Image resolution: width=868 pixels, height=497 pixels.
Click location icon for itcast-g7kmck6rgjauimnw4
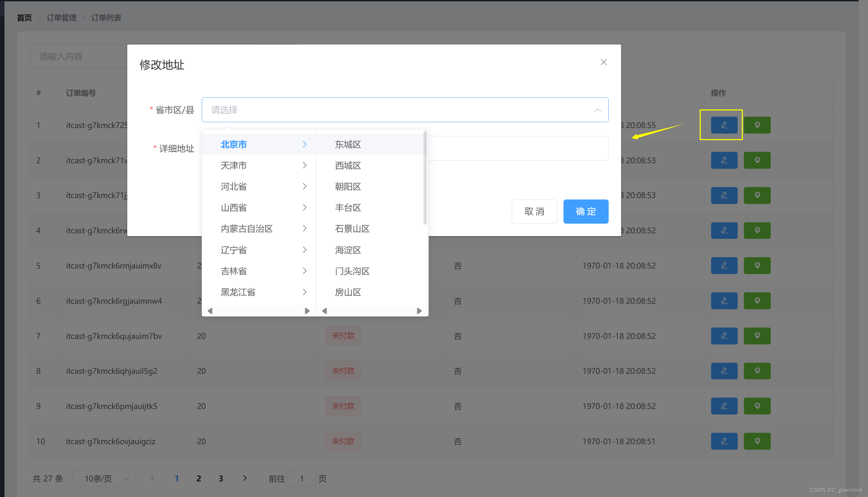tap(757, 301)
